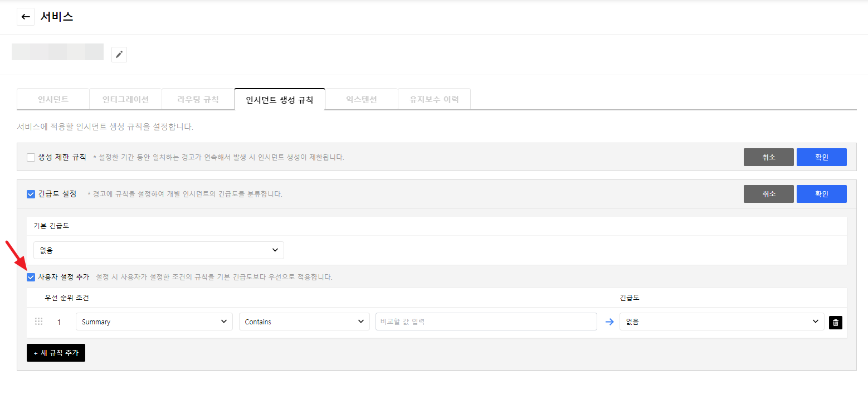
Task: Click the drag handle of rule 1
Action: pyautogui.click(x=39, y=322)
